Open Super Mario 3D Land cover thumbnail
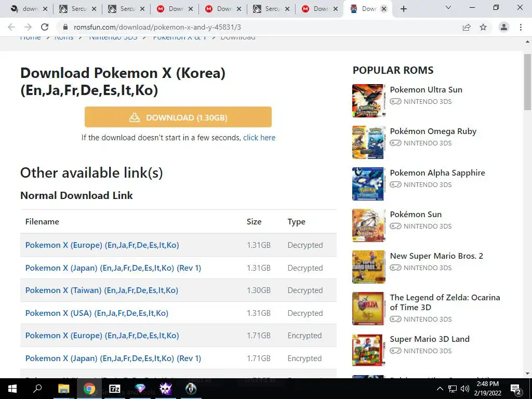This screenshot has height=399, width=532. click(x=368, y=350)
